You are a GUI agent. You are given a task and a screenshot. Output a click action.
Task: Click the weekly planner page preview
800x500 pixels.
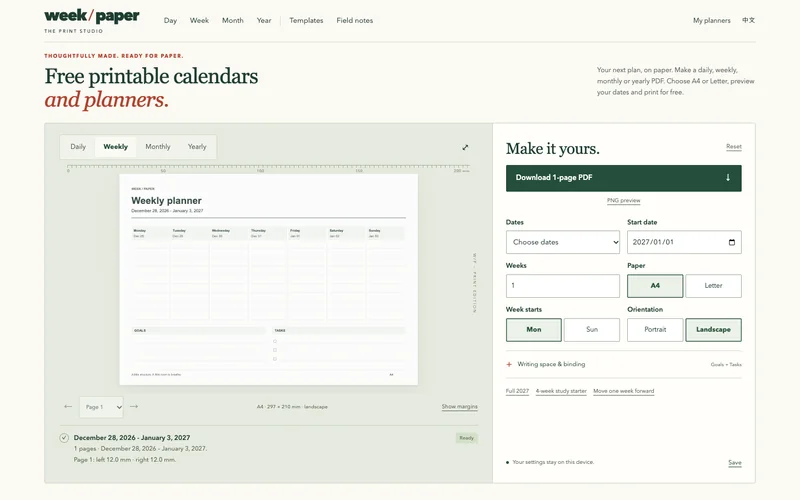point(268,280)
